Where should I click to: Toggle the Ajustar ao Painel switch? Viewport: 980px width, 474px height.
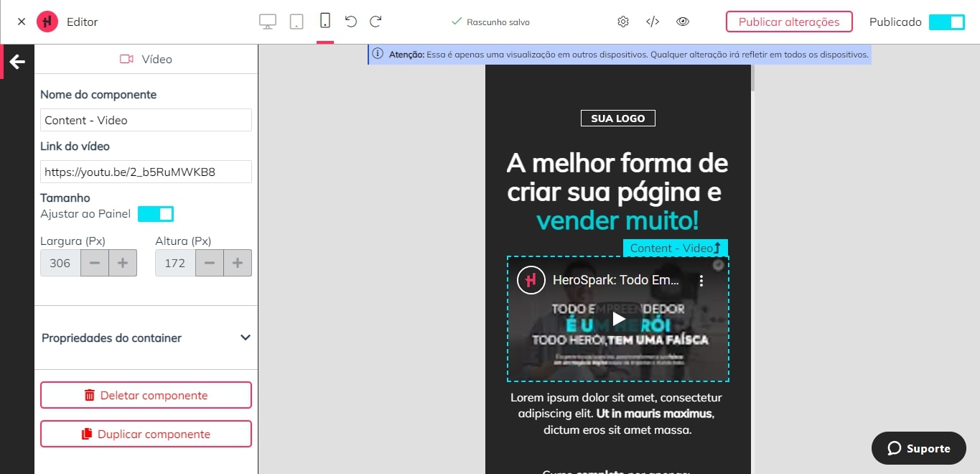click(x=156, y=214)
